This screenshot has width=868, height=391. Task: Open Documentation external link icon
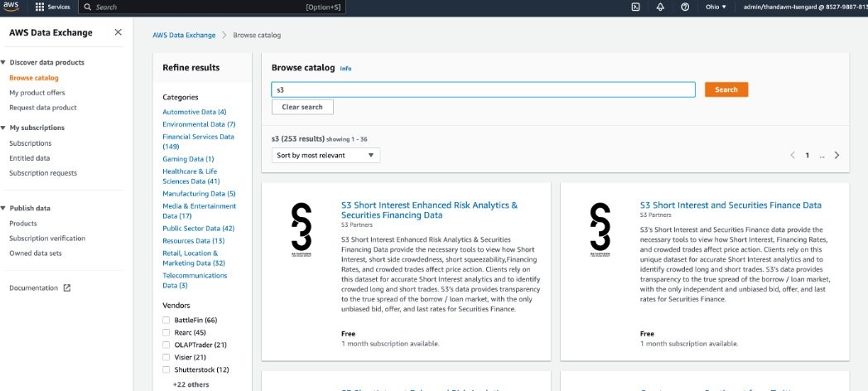67,288
